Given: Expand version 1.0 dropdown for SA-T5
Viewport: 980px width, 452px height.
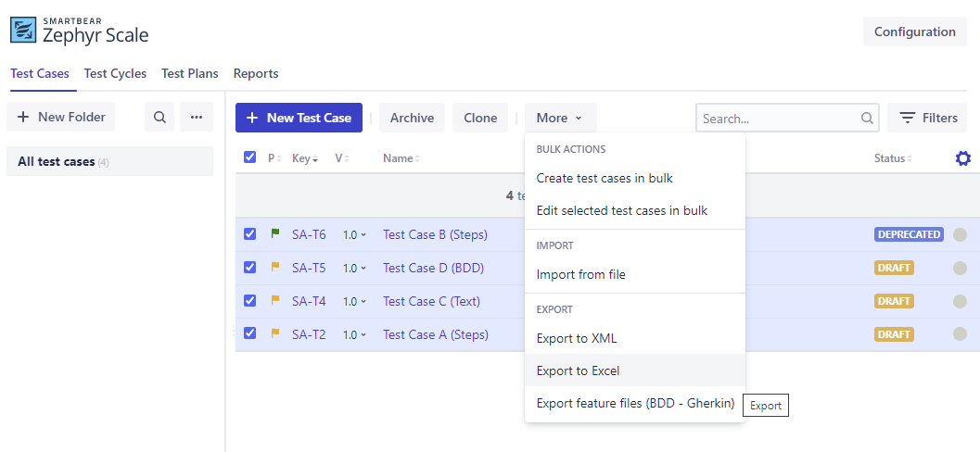Looking at the screenshot, I should [354, 268].
